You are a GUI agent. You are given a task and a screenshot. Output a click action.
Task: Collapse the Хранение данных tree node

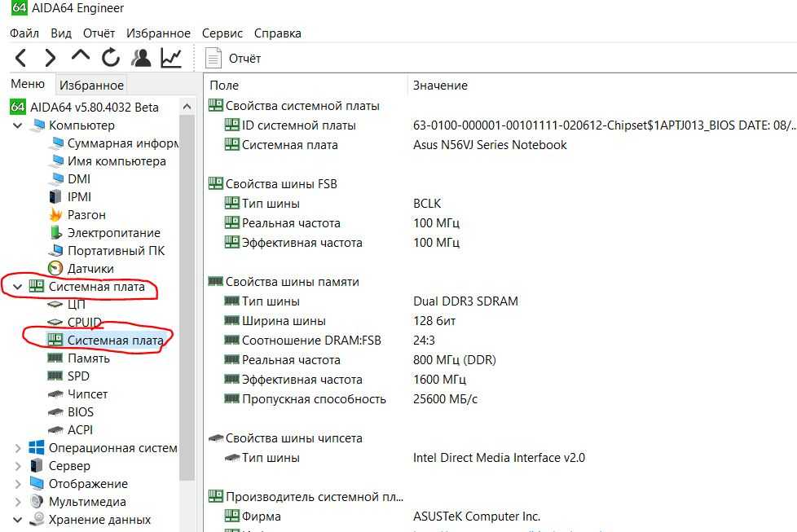coord(17,519)
